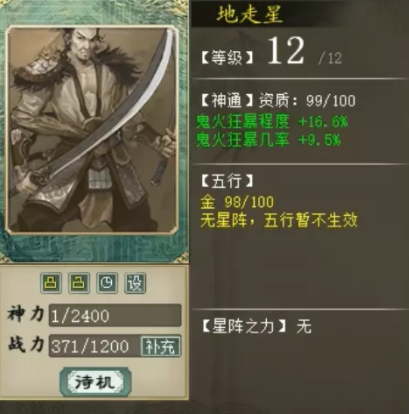The image size is (409, 414).
Task: Click the closed padlock lock icon
Action: point(51,283)
